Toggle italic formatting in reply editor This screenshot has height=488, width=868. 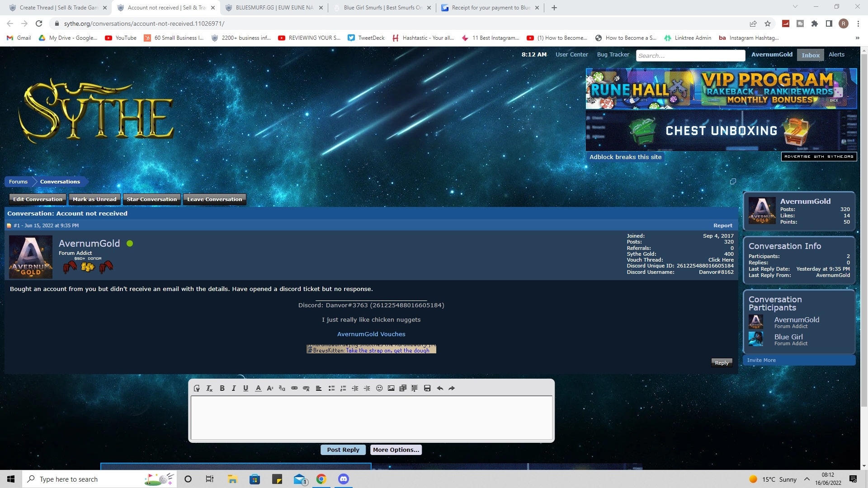(234, 388)
